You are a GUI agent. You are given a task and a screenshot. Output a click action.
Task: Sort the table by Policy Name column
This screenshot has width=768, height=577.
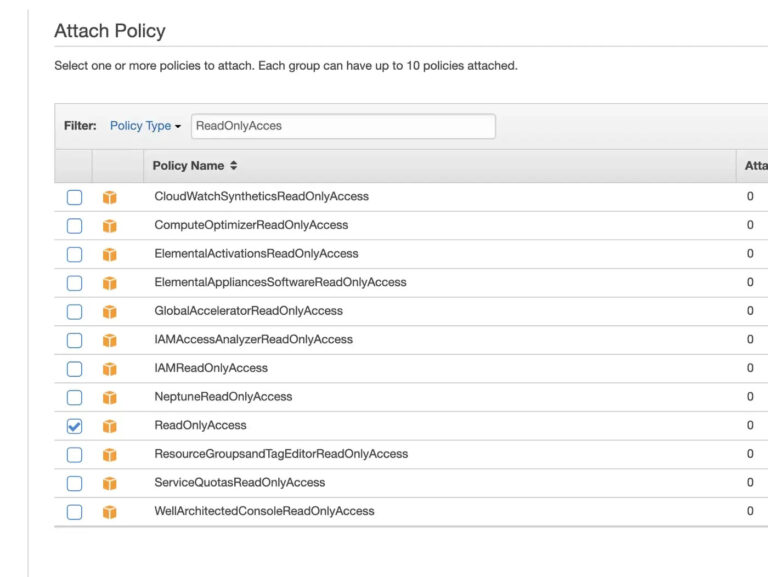point(195,166)
